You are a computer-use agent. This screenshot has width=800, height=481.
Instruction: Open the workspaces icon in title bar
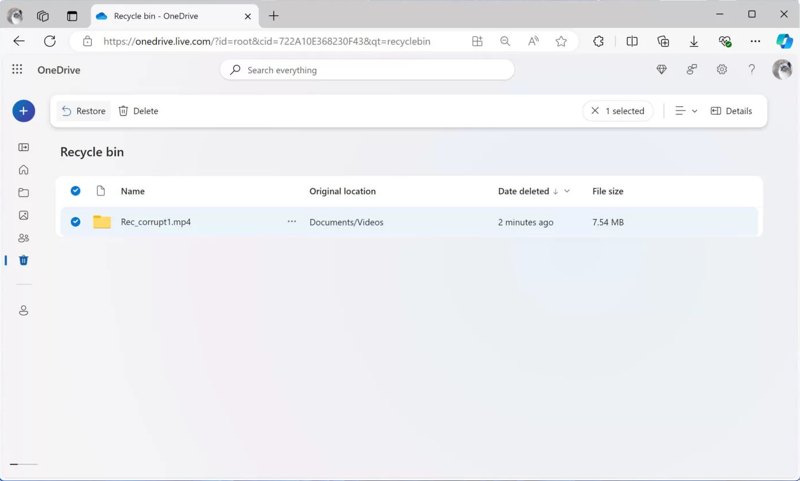click(x=43, y=16)
